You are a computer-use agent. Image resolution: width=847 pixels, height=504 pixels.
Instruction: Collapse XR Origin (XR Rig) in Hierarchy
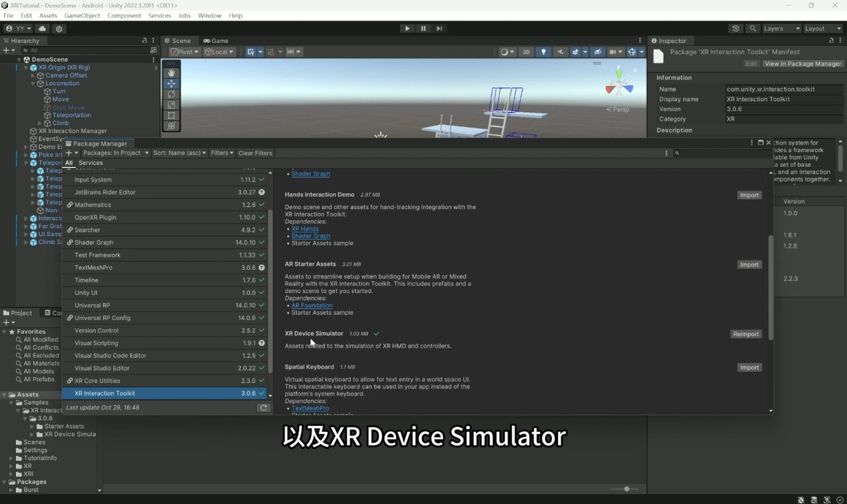(26, 67)
